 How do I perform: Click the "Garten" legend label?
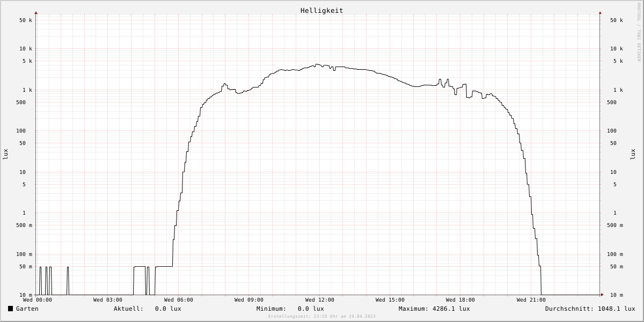click(x=27, y=309)
